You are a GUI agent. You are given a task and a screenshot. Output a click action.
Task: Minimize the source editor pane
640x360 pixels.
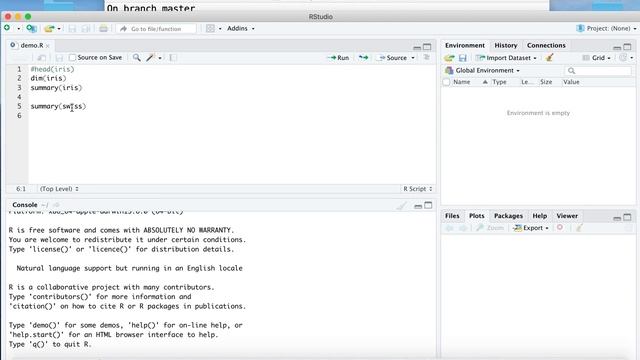pos(417,47)
